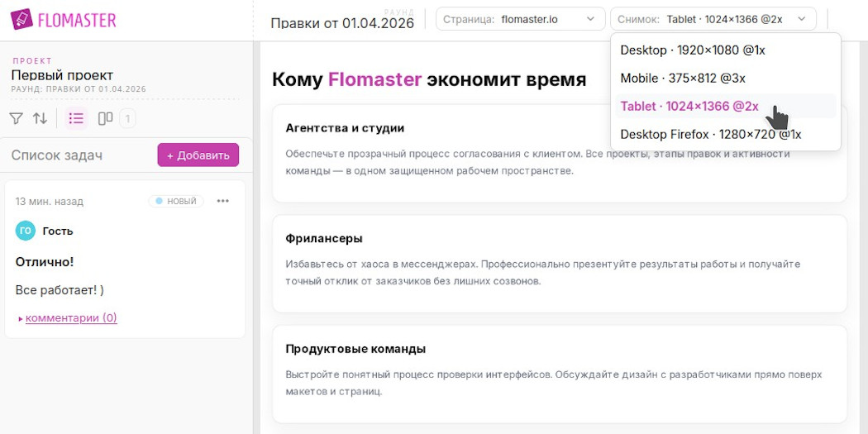The image size is (868, 434).
Task: Select Desktop Firefox 1280×720 @1x snapshot
Action: pyautogui.click(x=726, y=135)
